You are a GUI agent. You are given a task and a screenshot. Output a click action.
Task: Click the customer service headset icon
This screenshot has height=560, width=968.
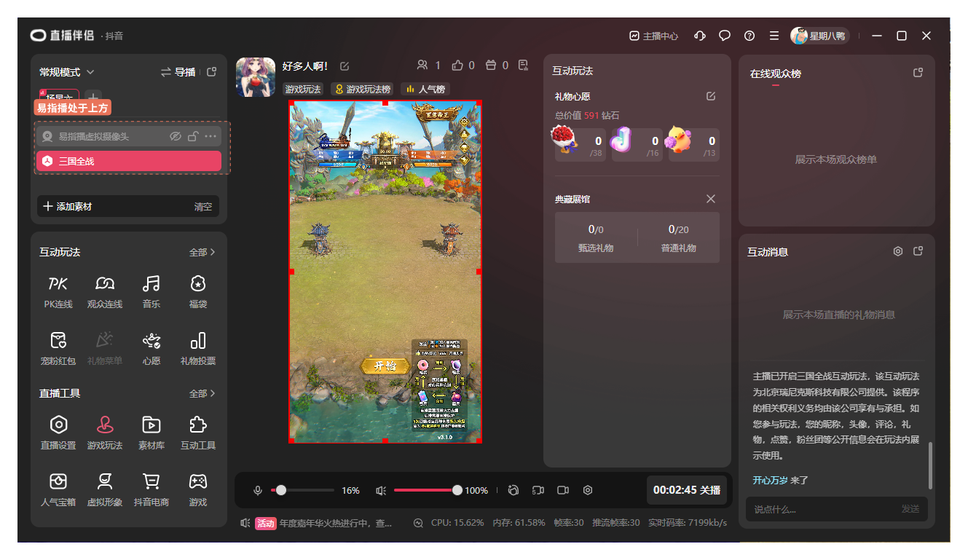click(x=700, y=36)
